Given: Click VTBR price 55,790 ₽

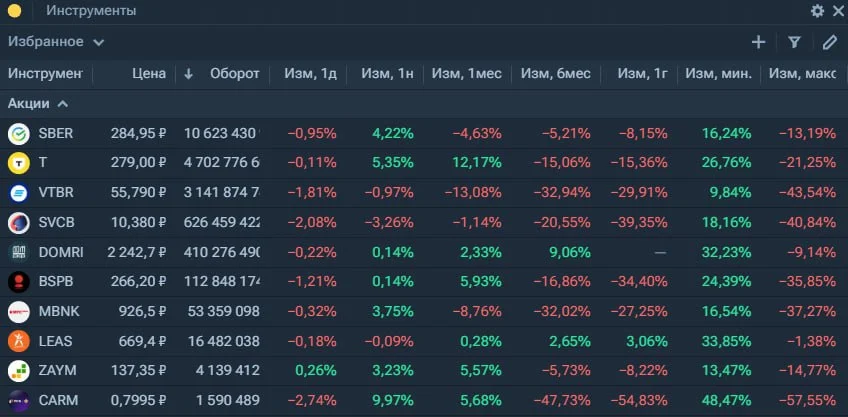Looking at the screenshot, I should coord(138,193).
